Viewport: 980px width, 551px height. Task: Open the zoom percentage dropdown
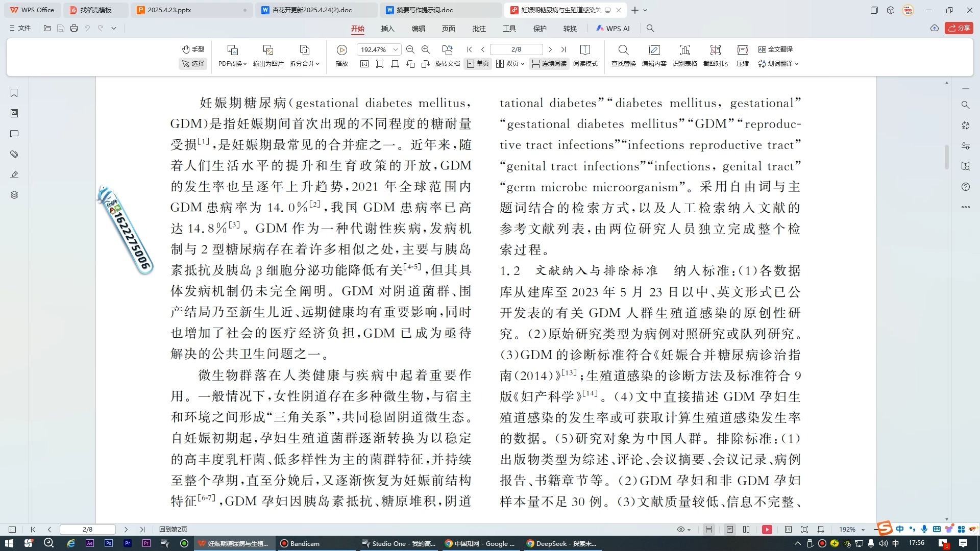coord(394,49)
